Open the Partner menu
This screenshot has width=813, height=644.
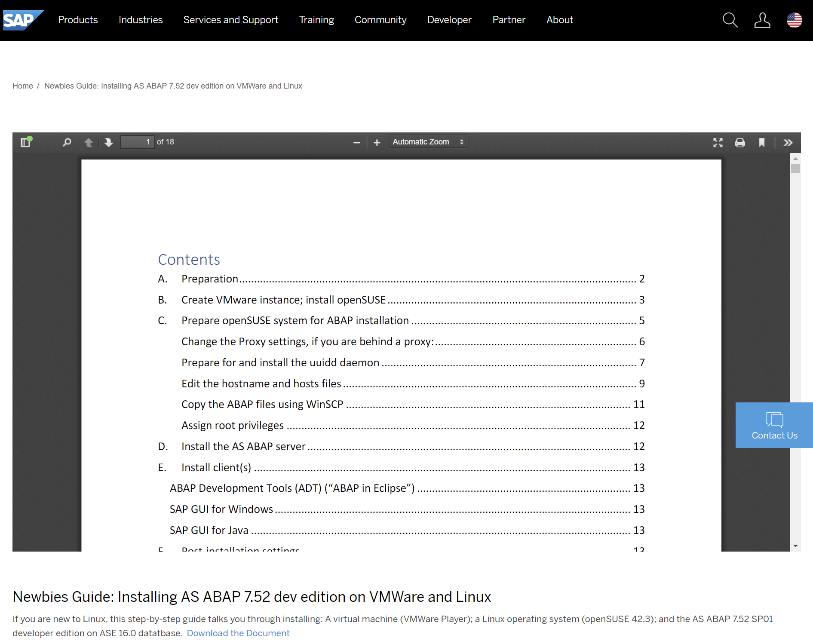tap(509, 20)
